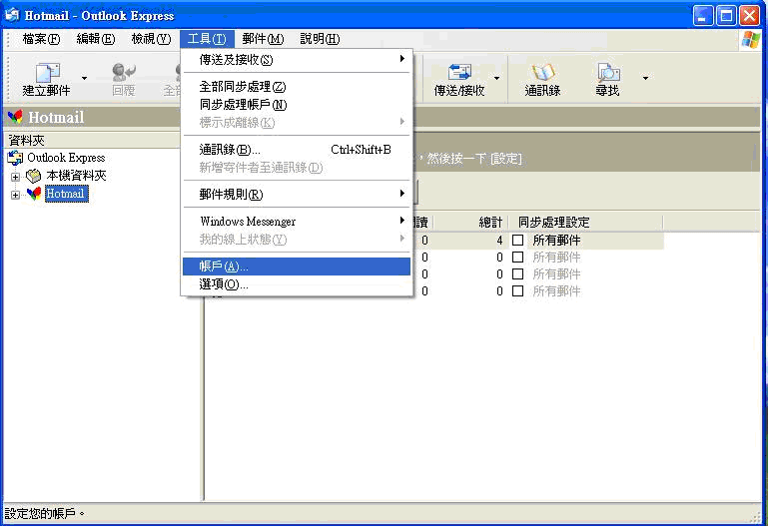Maximize the Outlook Express window
Image resolution: width=768 pixels, height=532 pixels.
tap(726, 16)
